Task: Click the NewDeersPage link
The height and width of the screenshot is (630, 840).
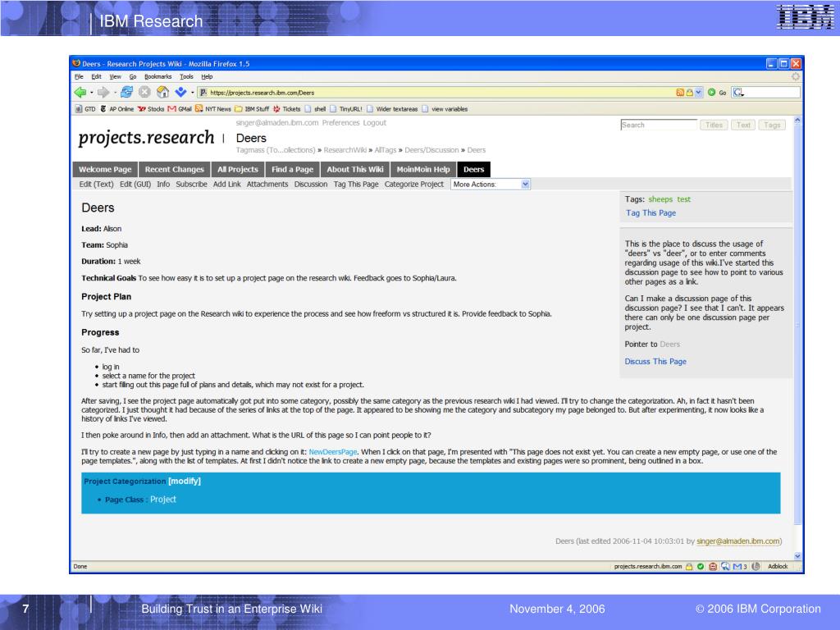Action: pos(333,452)
